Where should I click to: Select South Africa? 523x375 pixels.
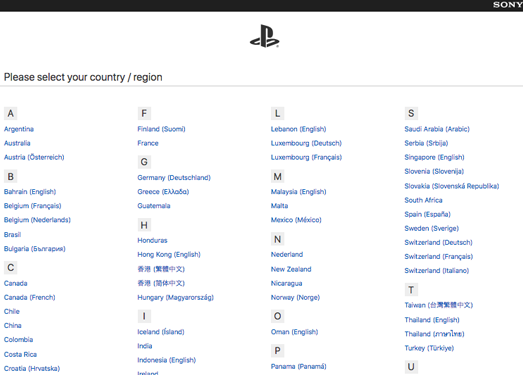coord(423,200)
